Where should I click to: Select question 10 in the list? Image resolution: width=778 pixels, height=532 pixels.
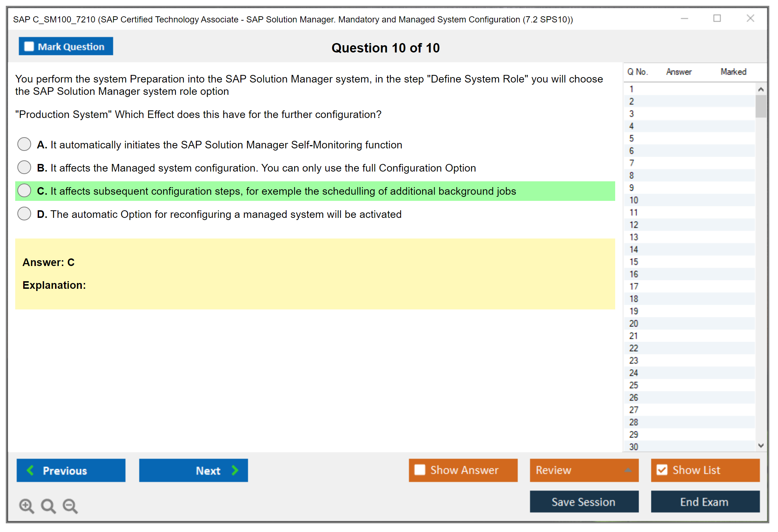tap(634, 200)
